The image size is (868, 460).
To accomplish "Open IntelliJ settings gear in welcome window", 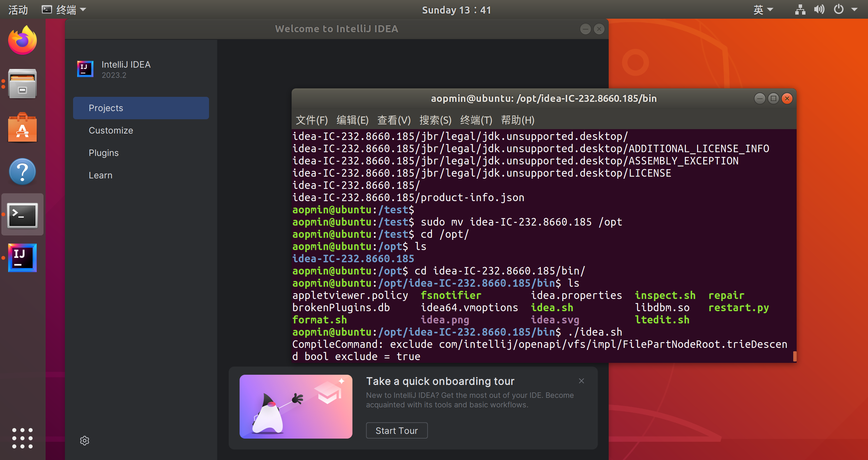I will tap(85, 441).
